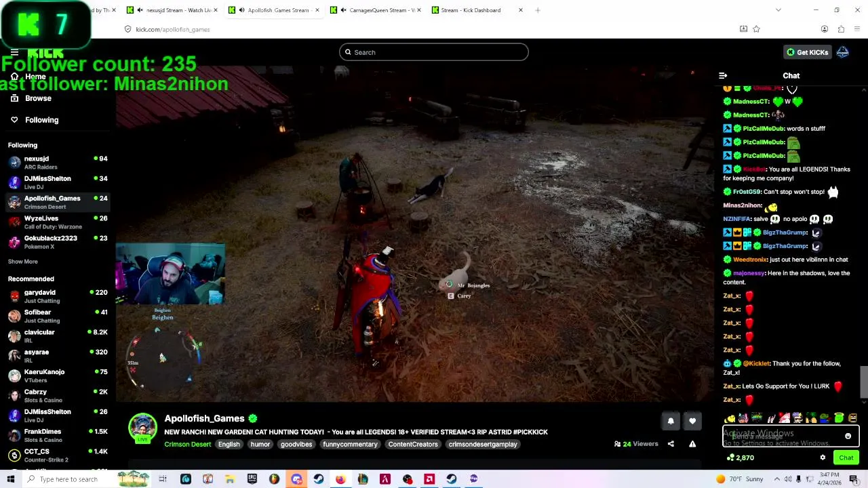Open browser list-all-tabs dropdown arrow
The image size is (868, 488).
(x=778, y=10)
